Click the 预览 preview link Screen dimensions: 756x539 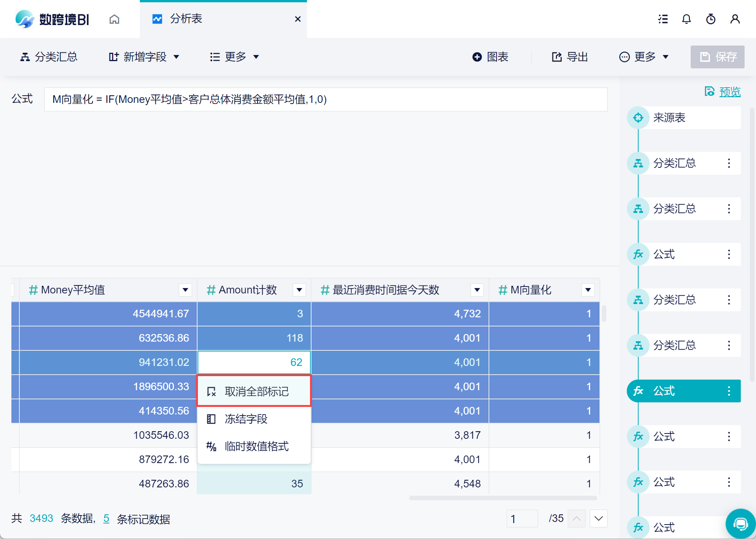coord(729,92)
